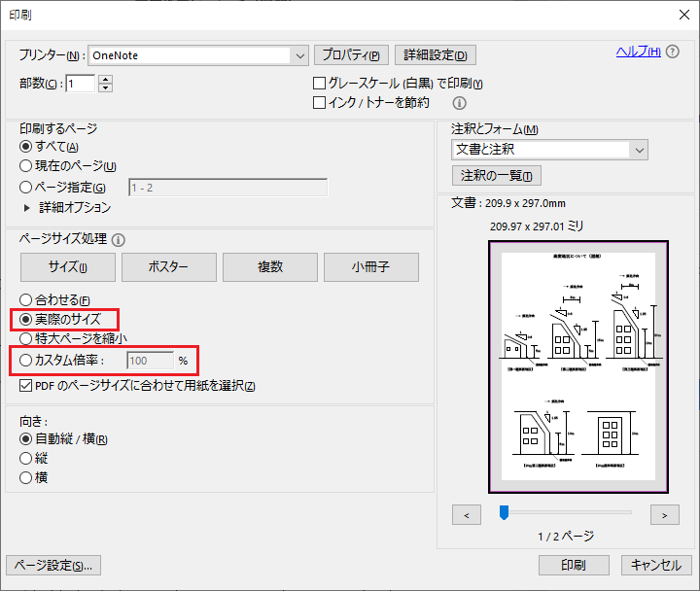Switch to the ポスター page sizing option

(169, 267)
